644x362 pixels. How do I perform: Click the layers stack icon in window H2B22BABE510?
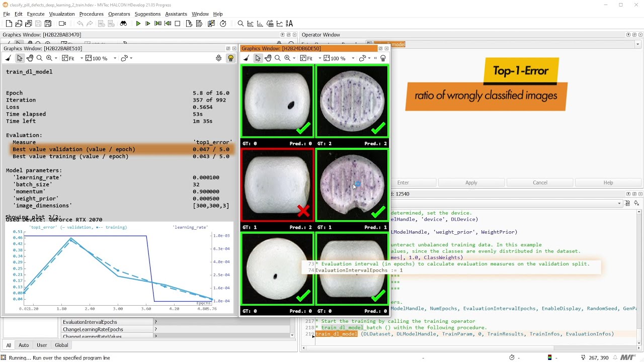coord(219,58)
